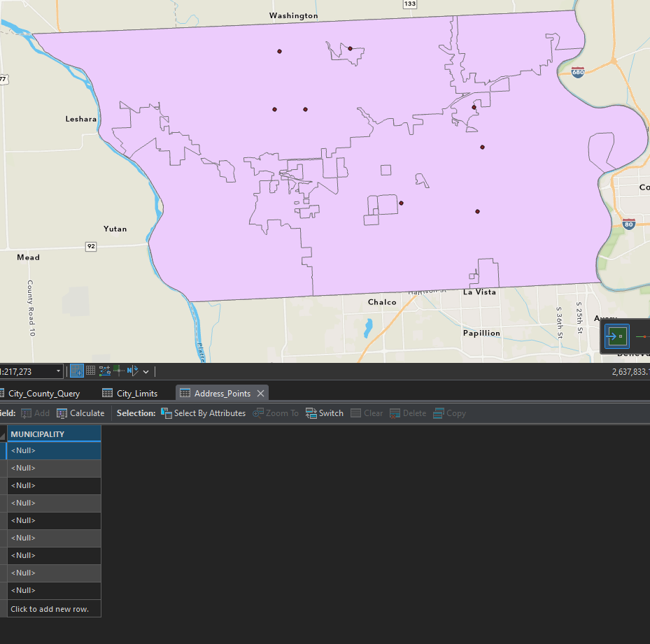650x644 pixels.
Task: Click the inference crosshair icon in status bar
Action: click(118, 371)
